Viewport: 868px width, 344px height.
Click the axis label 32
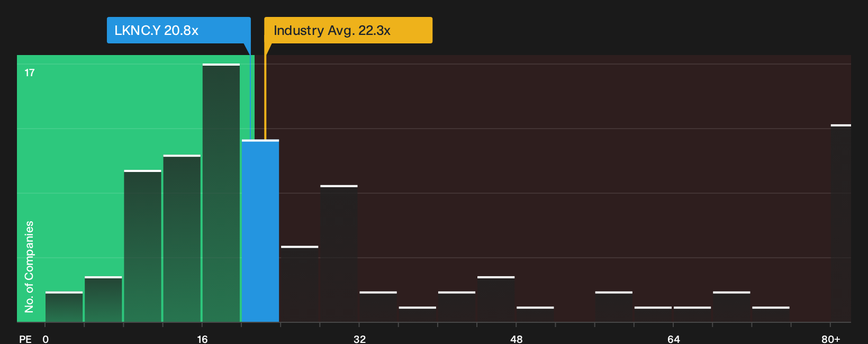359,339
